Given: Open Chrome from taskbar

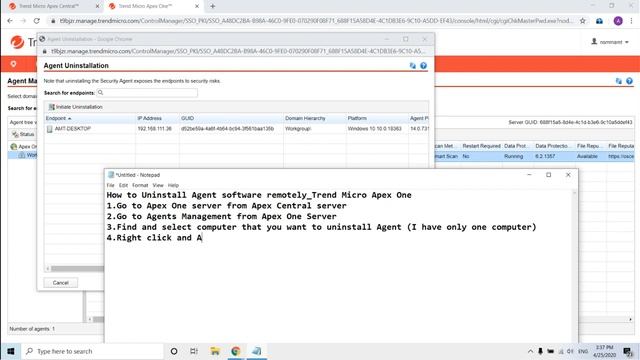Looking at the screenshot, I should click(x=236, y=351).
